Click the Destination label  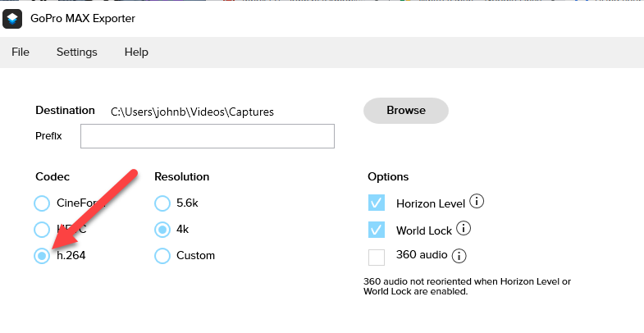pyautogui.click(x=65, y=111)
